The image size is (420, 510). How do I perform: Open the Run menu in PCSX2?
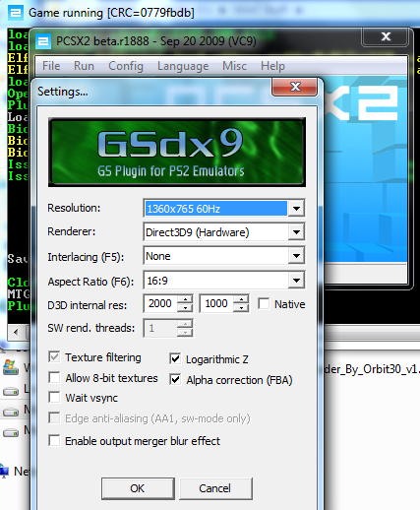pos(84,66)
